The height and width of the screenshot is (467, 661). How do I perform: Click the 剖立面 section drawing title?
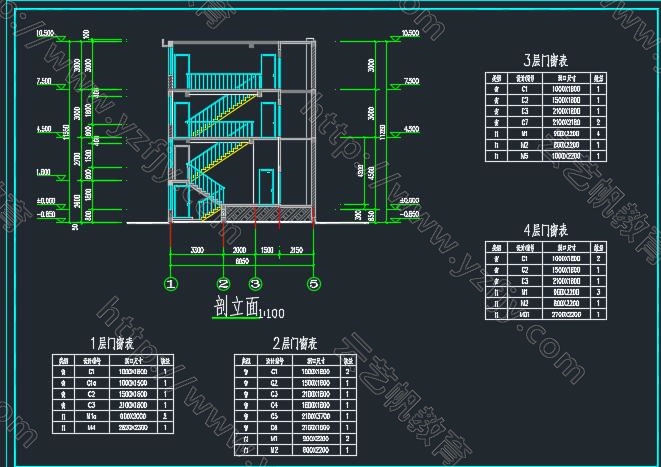[x=235, y=309]
